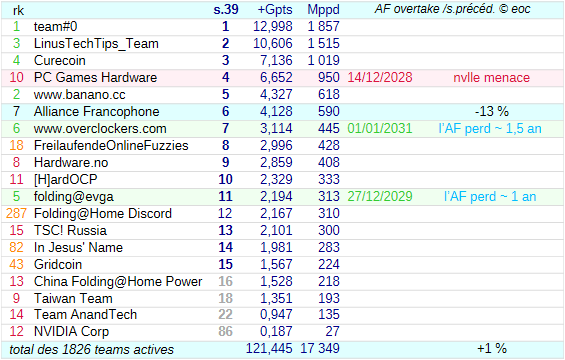565x360 pixels.
Task: Select the -13 % cell
Action: tap(491, 112)
